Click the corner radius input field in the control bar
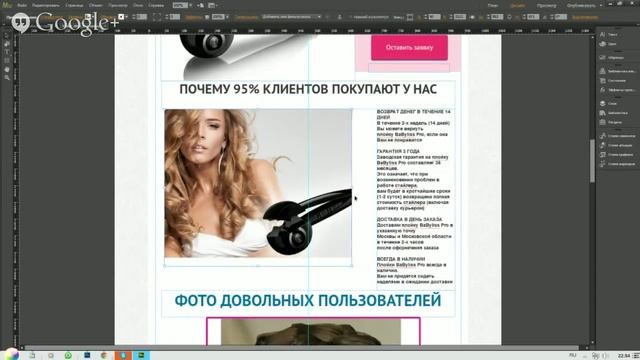640x360 pixels. coord(174,17)
